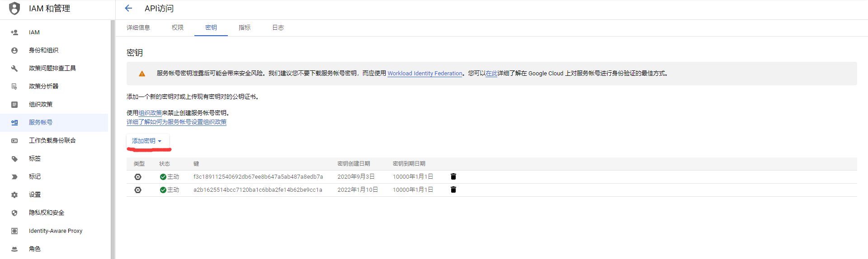
Task: Open 详细了解如何为服务帐号设置组织政策 link
Action: (176, 122)
